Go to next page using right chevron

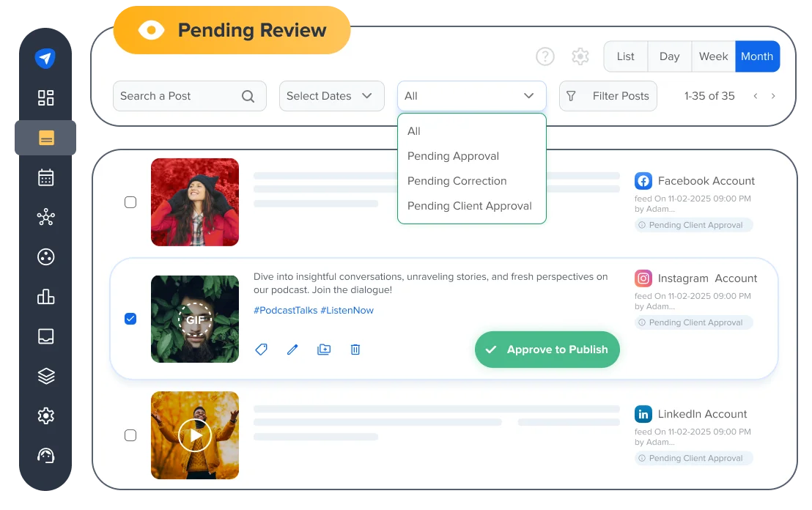click(772, 96)
